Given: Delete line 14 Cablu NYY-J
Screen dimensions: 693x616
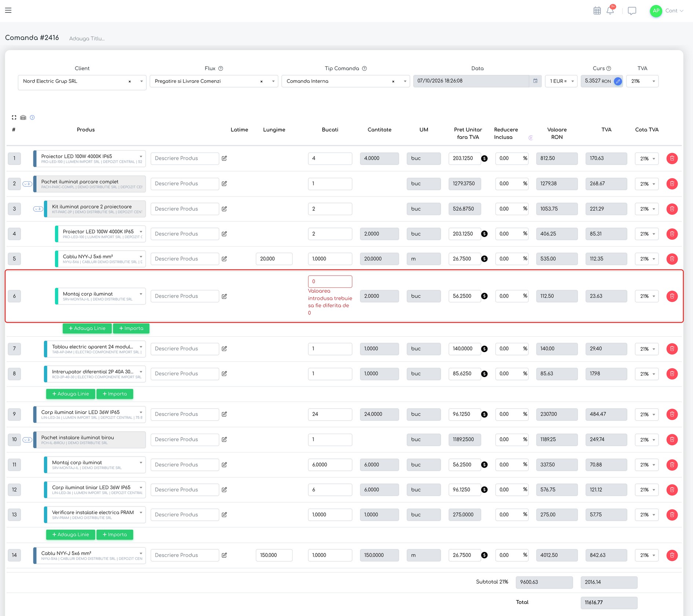Looking at the screenshot, I should pyautogui.click(x=672, y=555).
